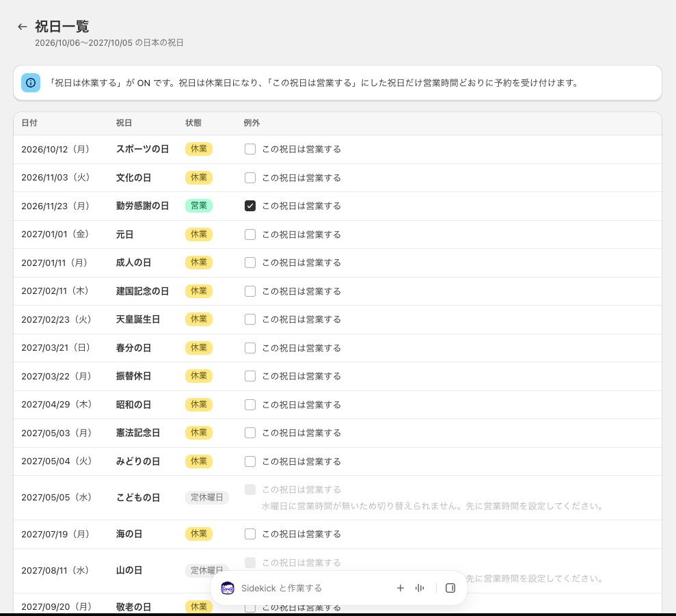Click the Sidekick avatar icon
The width and height of the screenshot is (676, 616).
coord(228,588)
